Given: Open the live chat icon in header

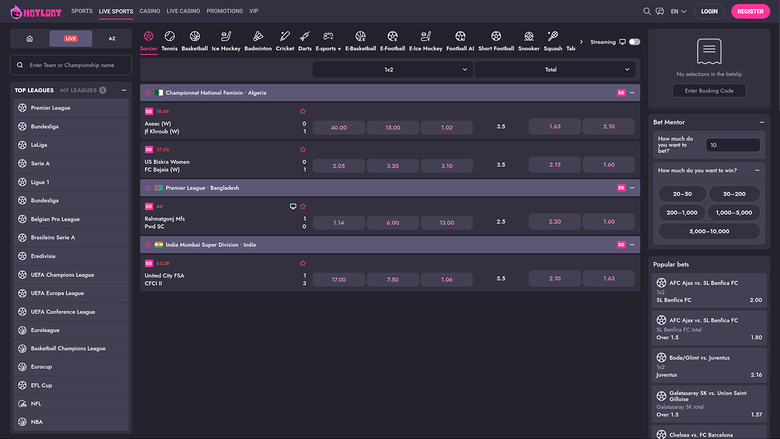Looking at the screenshot, I should pyautogui.click(x=659, y=11).
